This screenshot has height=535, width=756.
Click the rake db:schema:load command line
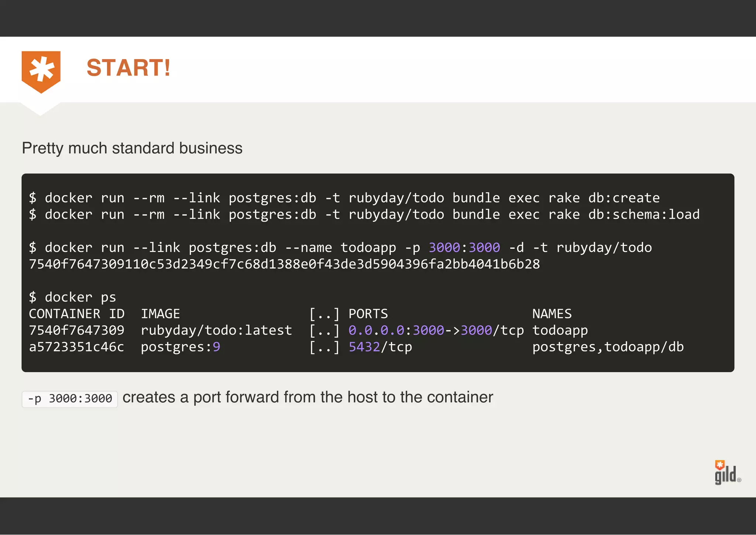[x=364, y=215]
